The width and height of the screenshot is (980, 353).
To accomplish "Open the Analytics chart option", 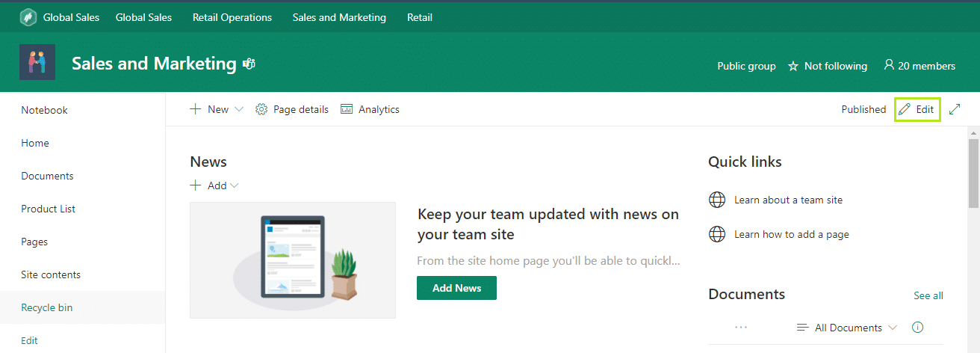I will click(370, 109).
